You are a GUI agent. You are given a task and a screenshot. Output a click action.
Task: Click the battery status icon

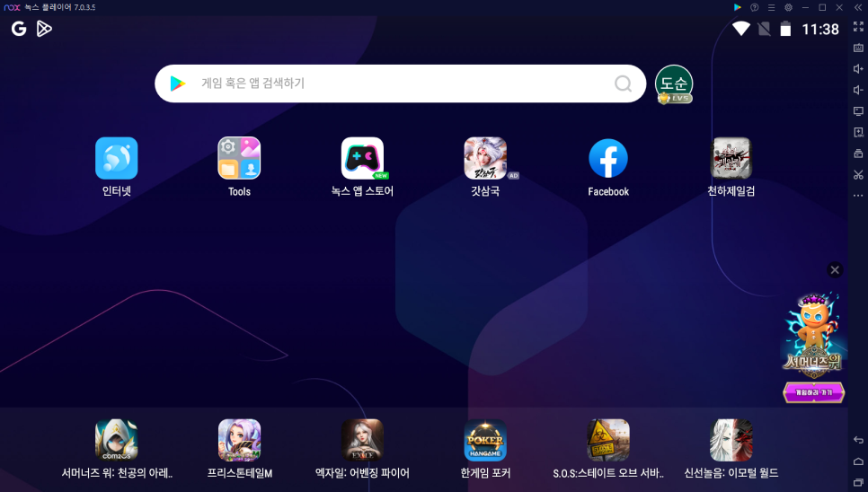coord(785,29)
